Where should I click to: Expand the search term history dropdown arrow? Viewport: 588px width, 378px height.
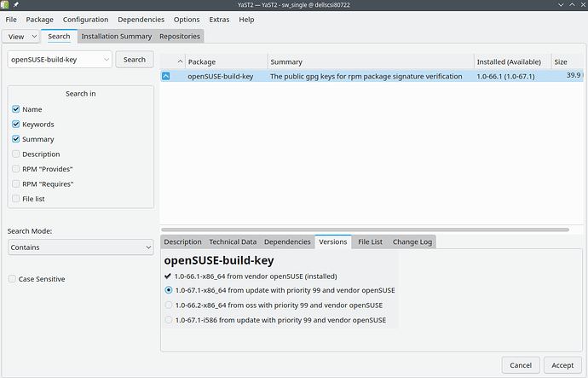[x=107, y=60]
